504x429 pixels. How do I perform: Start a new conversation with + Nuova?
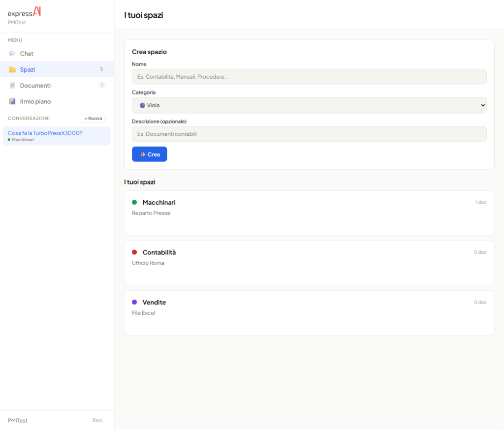(93, 118)
